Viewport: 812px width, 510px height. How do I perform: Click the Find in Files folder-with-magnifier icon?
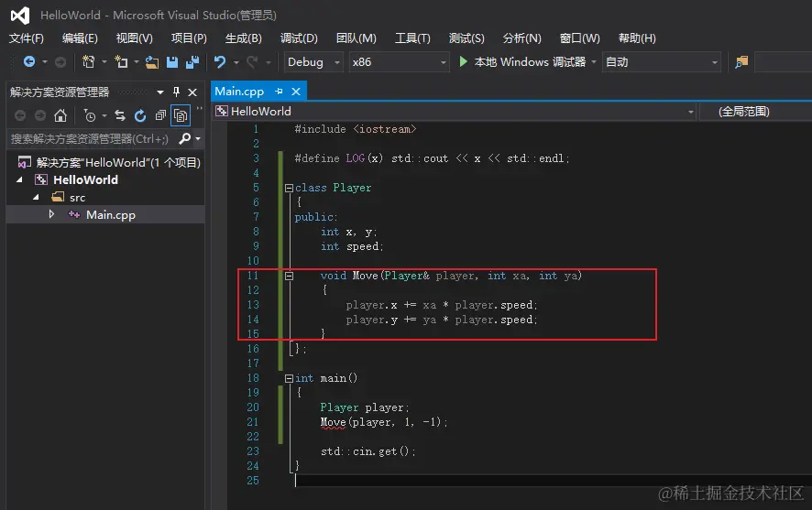(x=741, y=62)
